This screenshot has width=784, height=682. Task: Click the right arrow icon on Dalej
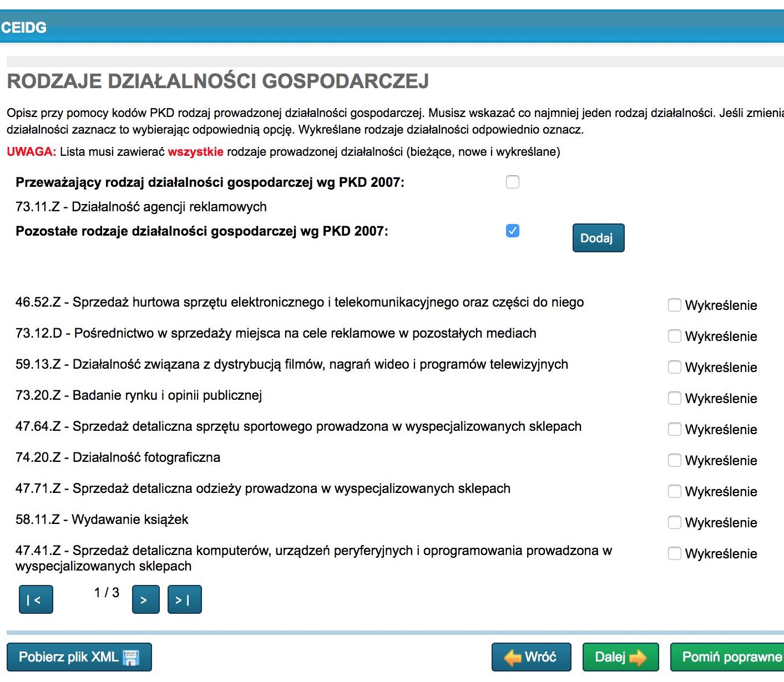click(638, 658)
